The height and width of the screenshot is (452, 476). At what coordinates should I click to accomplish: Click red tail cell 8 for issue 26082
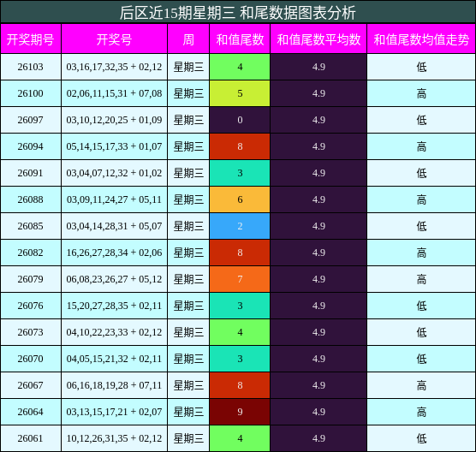point(240,253)
